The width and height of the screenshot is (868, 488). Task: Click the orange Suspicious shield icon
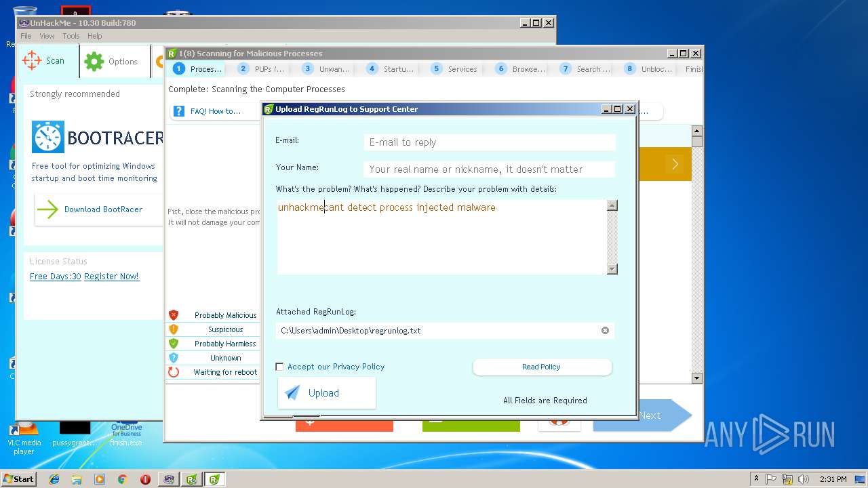coord(174,329)
